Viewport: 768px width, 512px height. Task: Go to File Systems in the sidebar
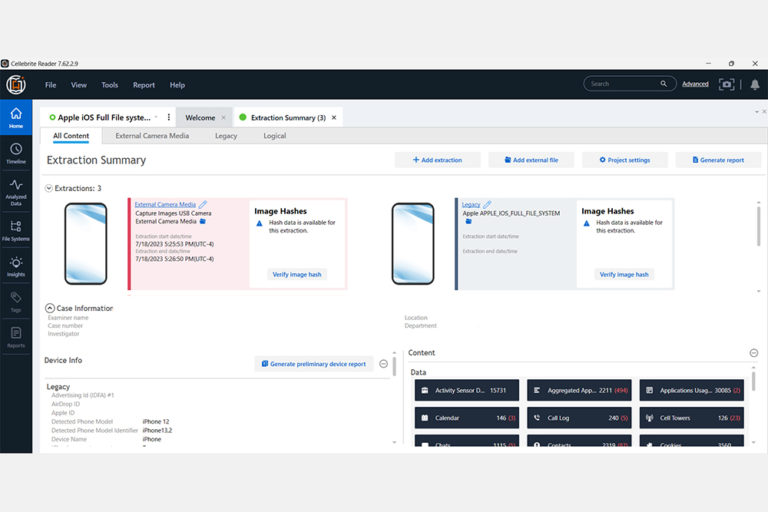click(x=16, y=229)
